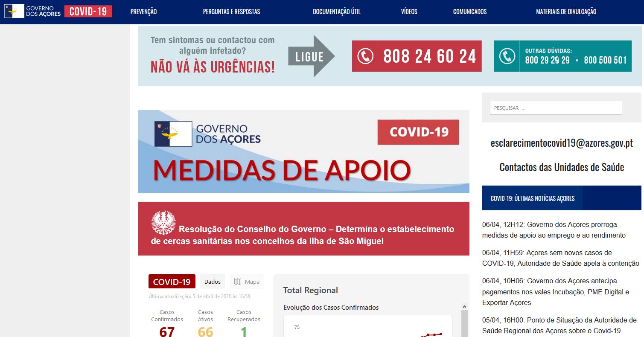Click the Última atualização timestamp text
Screen dimensions: 644x337
(x=199, y=296)
